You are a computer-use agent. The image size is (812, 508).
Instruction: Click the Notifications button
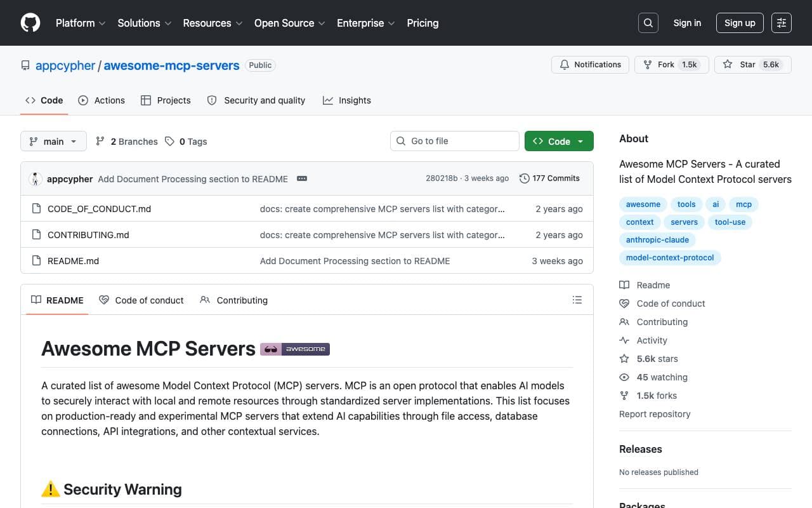pyautogui.click(x=591, y=65)
